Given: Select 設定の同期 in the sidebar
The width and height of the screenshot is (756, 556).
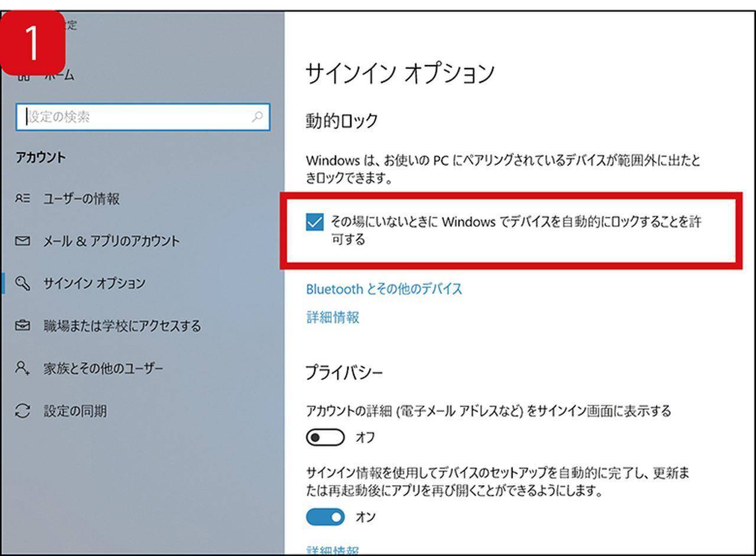Looking at the screenshot, I should point(75,411).
